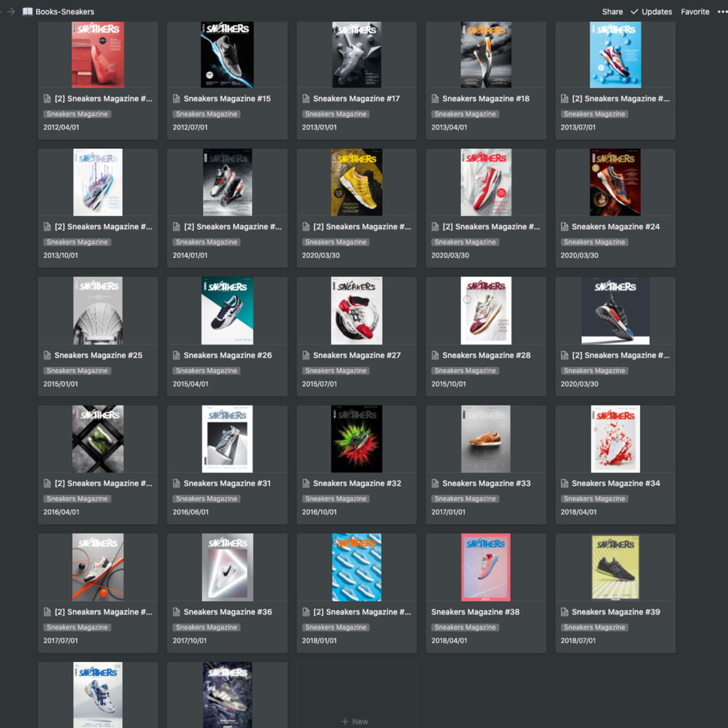Open the yellow sneaker cover dated 2020/03/30

click(356, 183)
